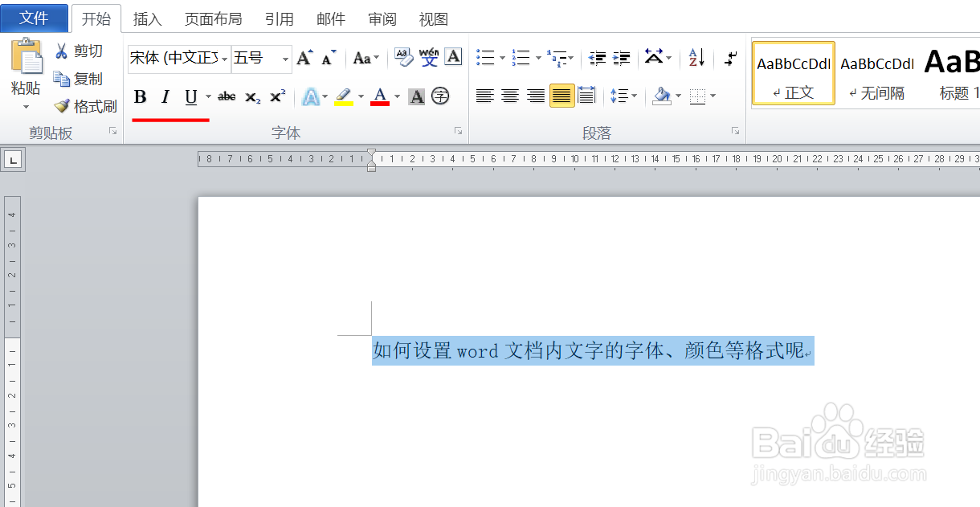The width and height of the screenshot is (980, 507).
Task: Click the tab stop selector beside the ruler
Action: tap(13, 160)
